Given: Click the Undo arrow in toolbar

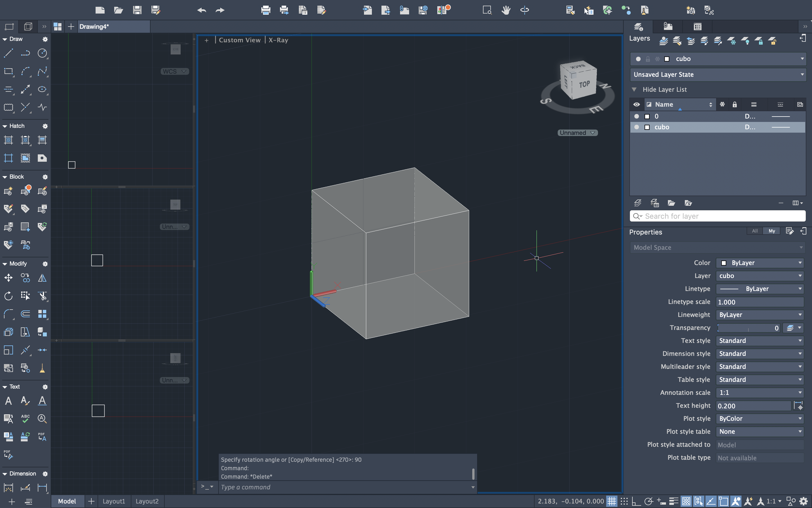Looking at the screenshot, I should pos(202,10).
